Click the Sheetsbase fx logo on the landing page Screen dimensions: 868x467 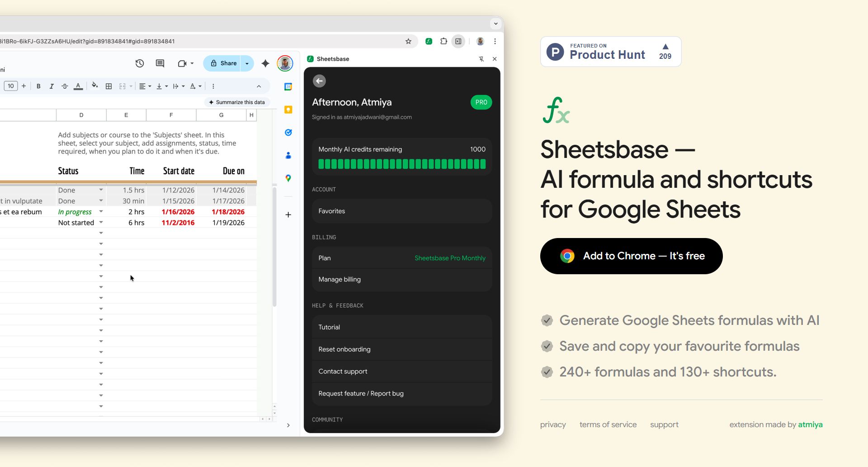(556, 110)
